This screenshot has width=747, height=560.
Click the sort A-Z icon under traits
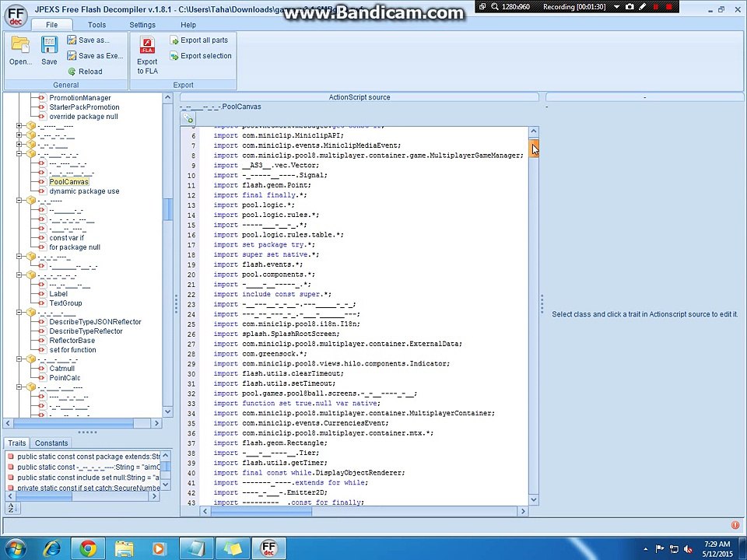click(x=12, y=508)
